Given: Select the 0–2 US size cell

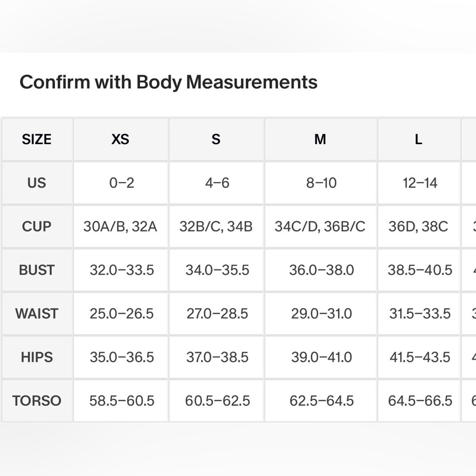Looking at the screenshot, I should click(x=120, y=183).
